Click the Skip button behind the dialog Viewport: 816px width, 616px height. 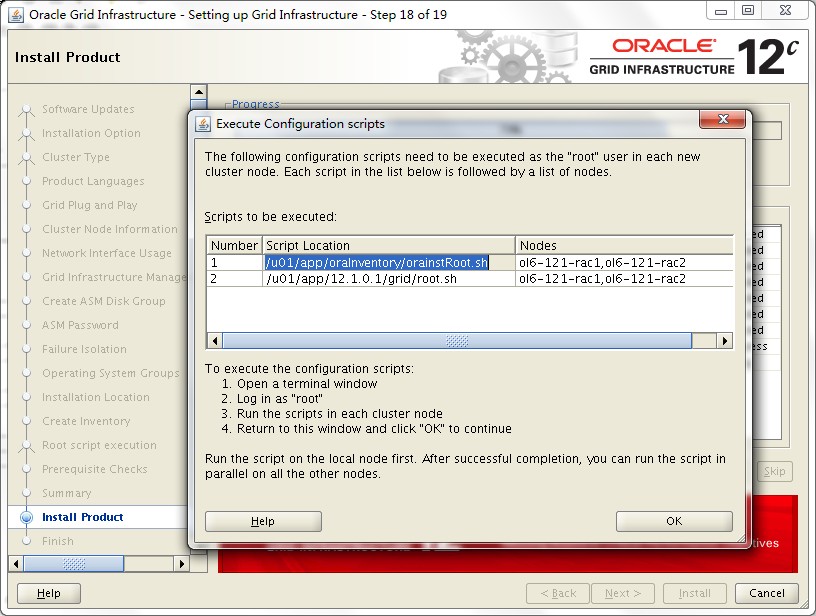774,471
